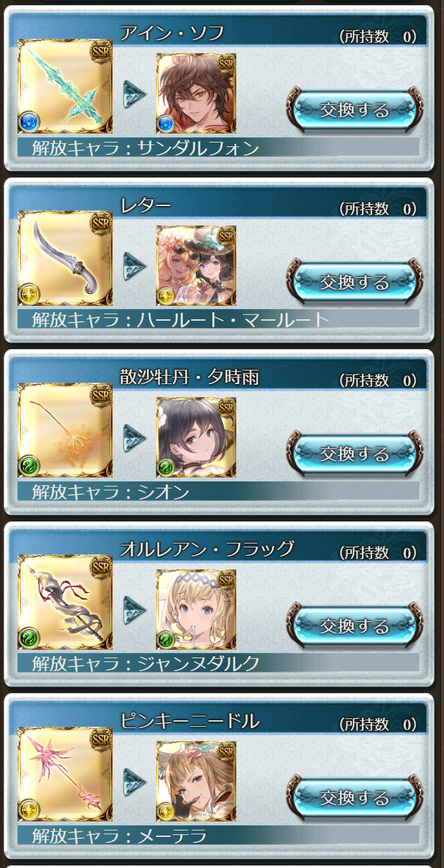444x868 pixels.
Task: Exchange the 散沙牡丹・夕時雨 weapon
Action: (355, 453)
